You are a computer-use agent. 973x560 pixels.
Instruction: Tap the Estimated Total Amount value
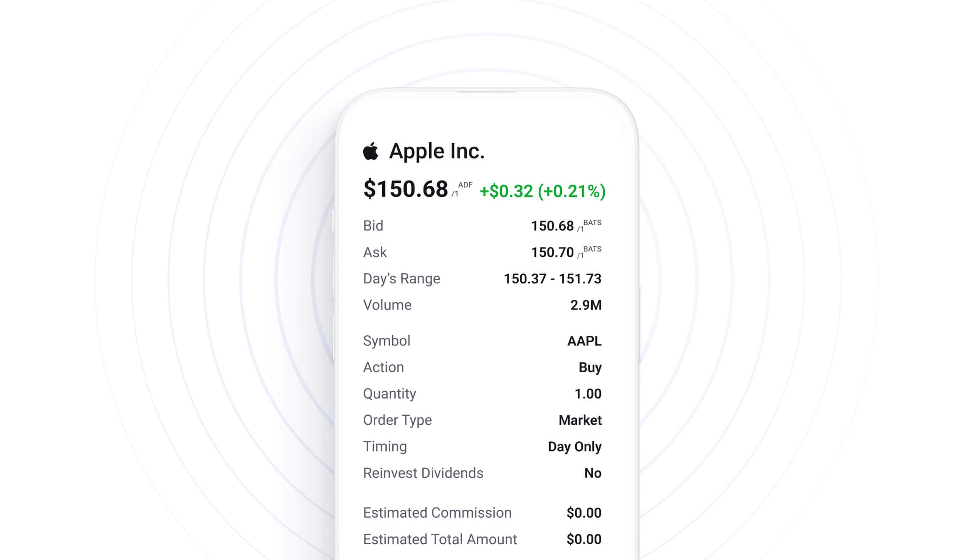pos(584,539)
